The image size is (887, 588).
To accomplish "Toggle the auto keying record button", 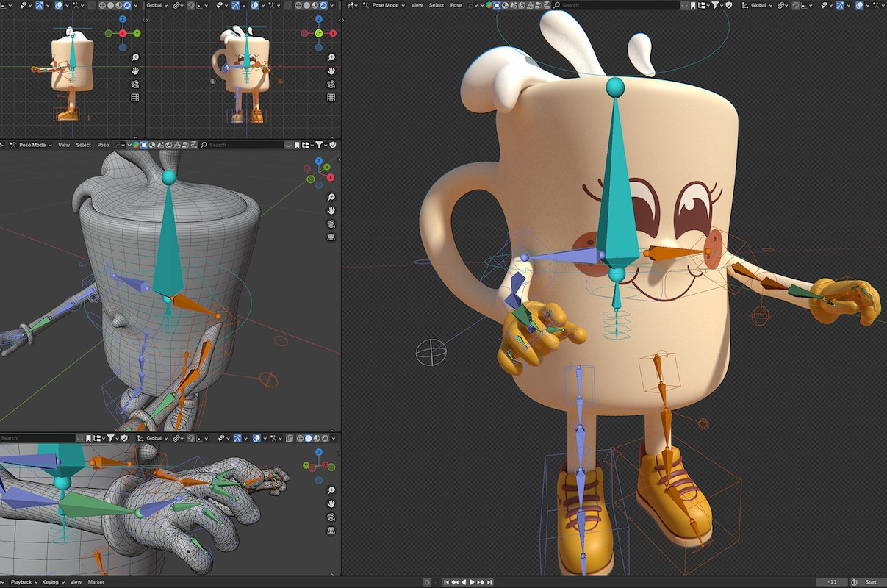I will click(x=427, y=582).
